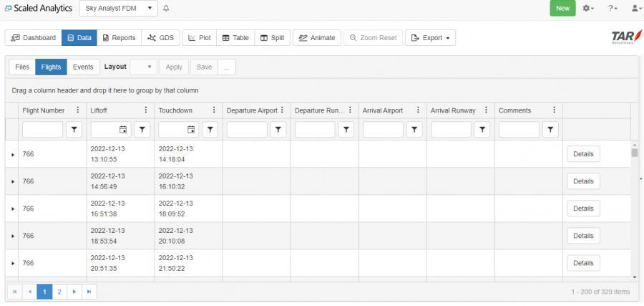
Task: Open the settings gear menu
Action: pos(588,9)
